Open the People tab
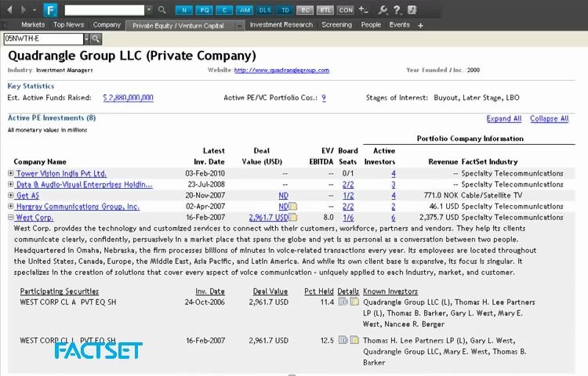The image size is (588, 376). [371, 25]
